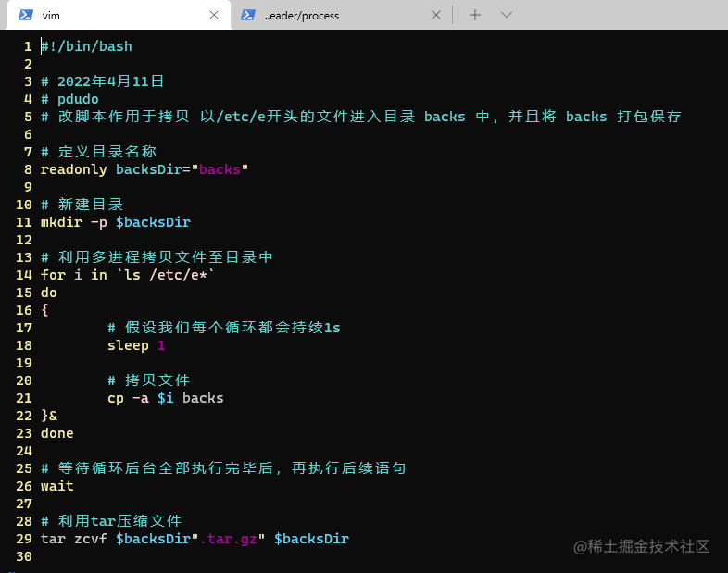Click the magenta '1' after sleep
This screenshot has height=573, width=728.
coord(161,345)
